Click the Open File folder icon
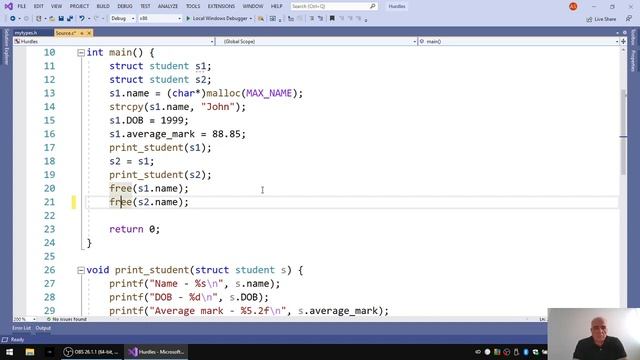 (52, 18)
